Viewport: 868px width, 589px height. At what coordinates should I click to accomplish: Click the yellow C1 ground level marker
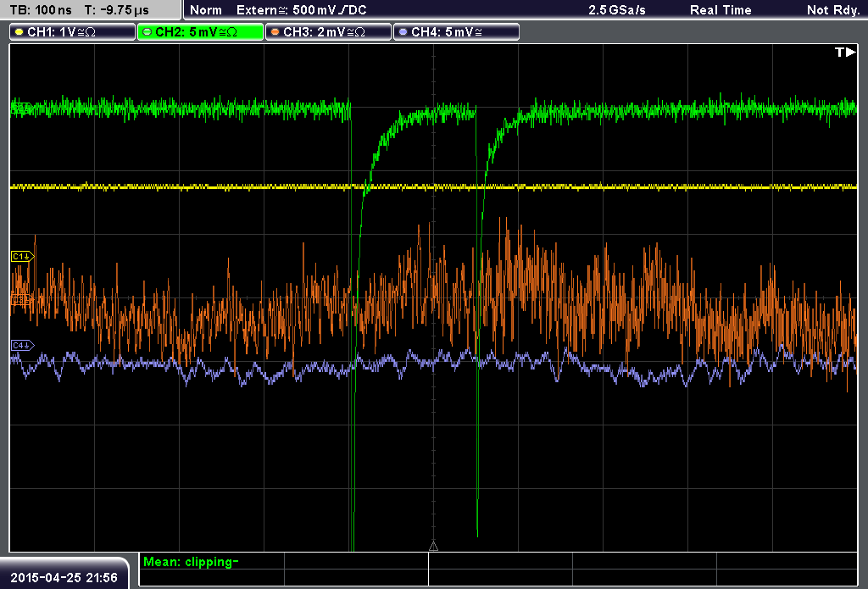pos(22,256)
